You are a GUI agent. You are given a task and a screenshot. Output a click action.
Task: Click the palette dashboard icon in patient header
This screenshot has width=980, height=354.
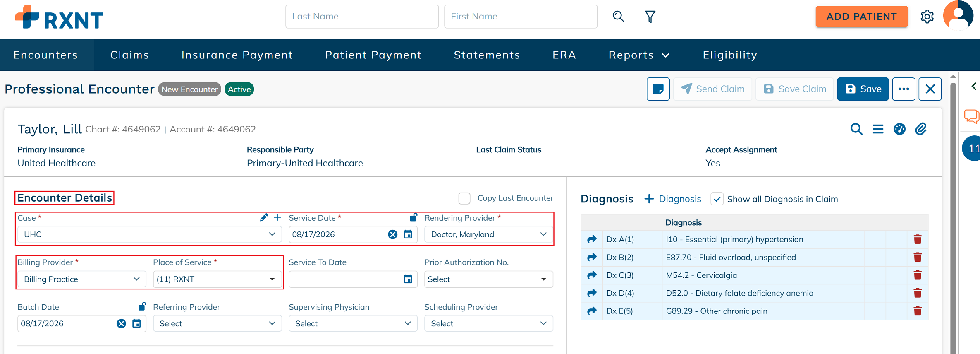(899, 129)
